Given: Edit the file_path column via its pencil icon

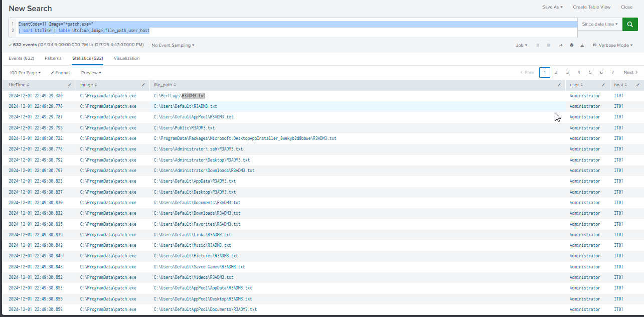Looking at the screenshot, I should [x=559, y=85].
